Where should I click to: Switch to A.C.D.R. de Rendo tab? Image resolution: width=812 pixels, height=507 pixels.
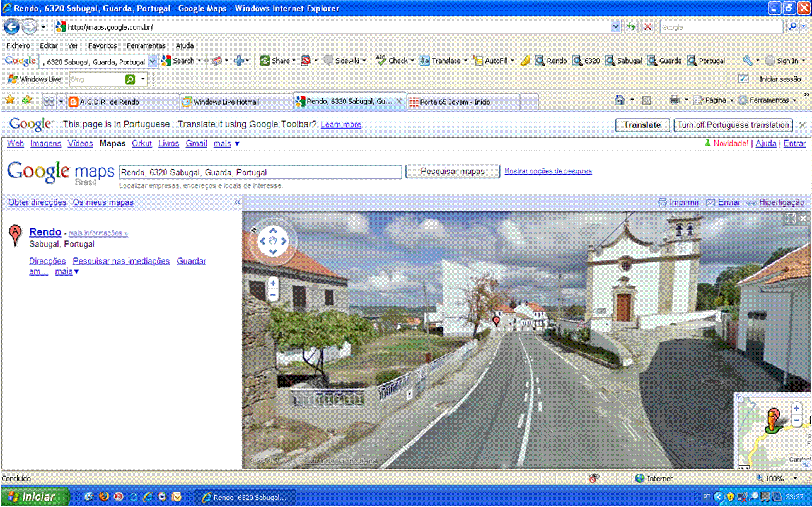tap(122, 102)
